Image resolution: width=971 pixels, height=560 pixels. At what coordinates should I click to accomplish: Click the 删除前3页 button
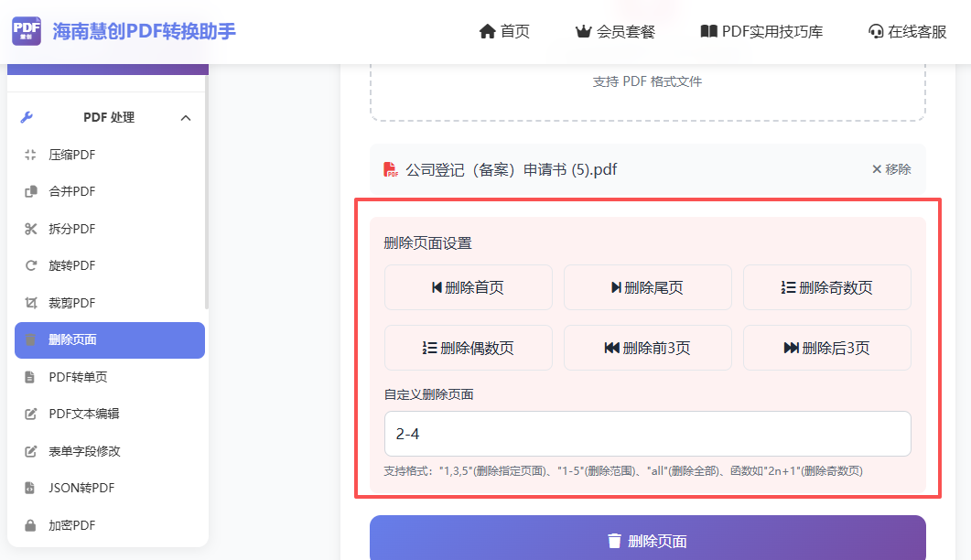click(x=648, y=348)
